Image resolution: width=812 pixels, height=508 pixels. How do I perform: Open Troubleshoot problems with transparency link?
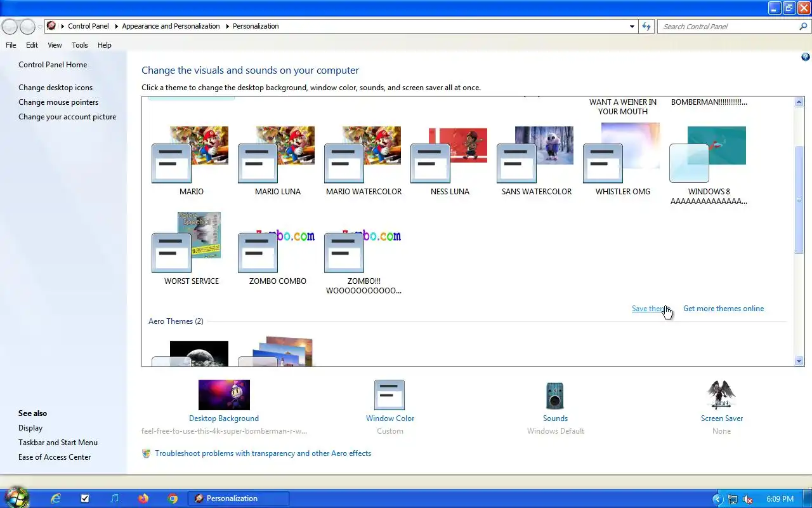tap(263, 453)
